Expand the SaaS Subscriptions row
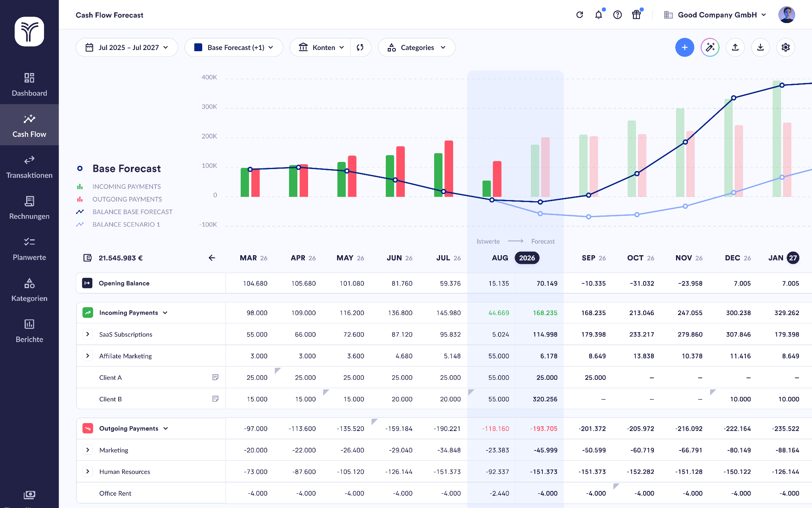This screenshot has width=812, height=508. click(x=88, y=334)
